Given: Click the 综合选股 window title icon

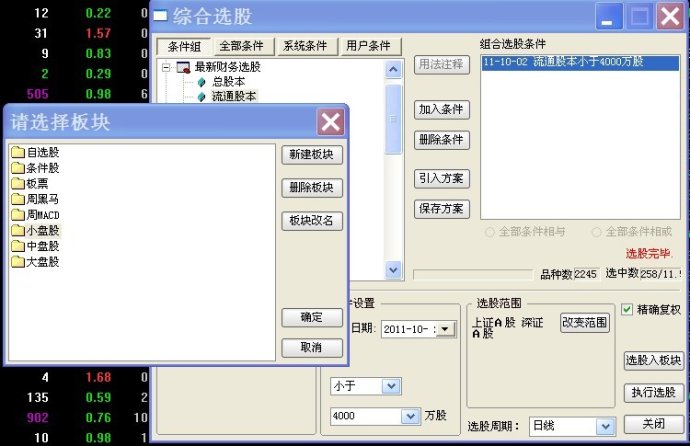Looking at the screenshot, I should point(160,16).
